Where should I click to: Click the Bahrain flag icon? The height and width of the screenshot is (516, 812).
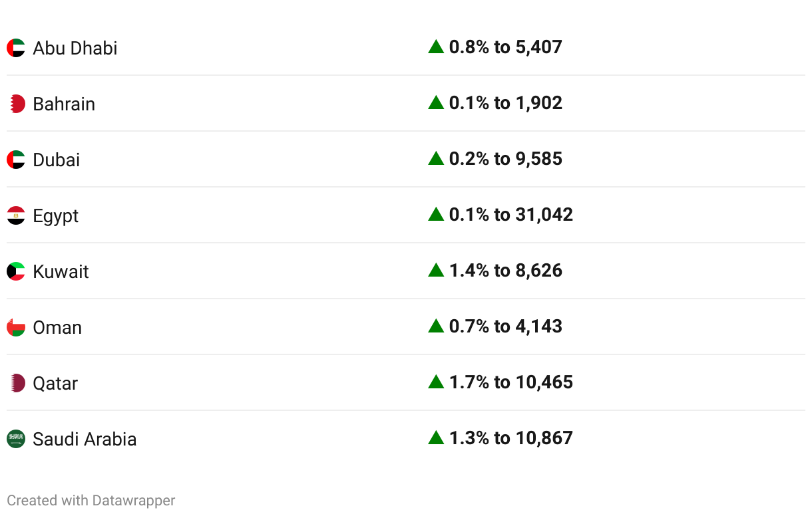[x=16, y=104]
